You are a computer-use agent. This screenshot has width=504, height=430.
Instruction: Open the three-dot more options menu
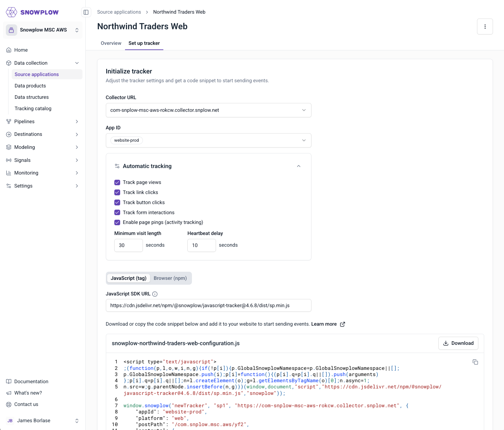(x=485, y=27)
